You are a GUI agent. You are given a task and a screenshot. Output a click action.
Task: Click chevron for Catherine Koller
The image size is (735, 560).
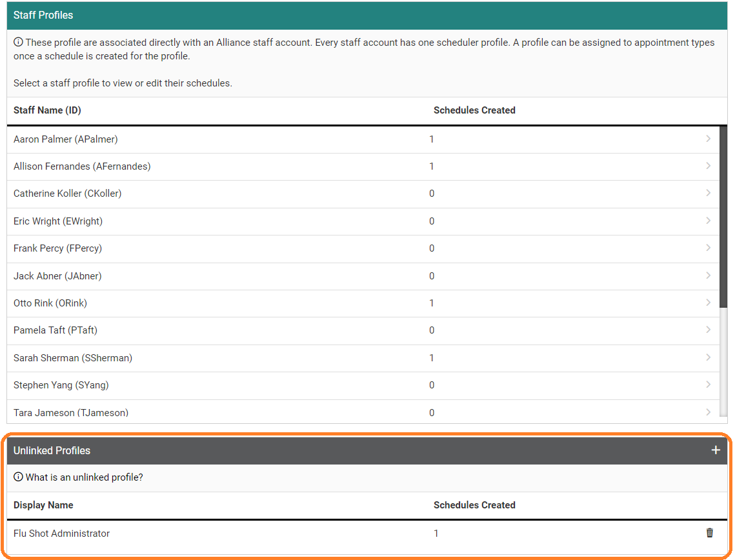(708, 193)
